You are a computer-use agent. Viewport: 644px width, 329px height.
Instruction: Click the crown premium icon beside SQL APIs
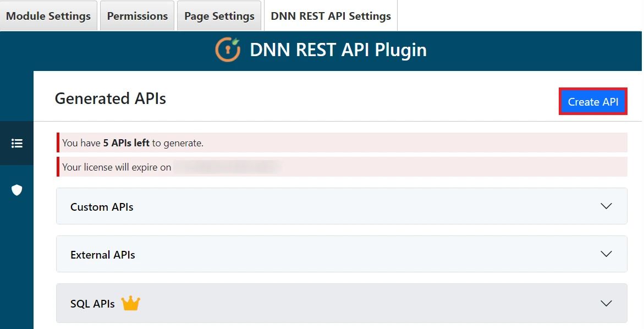(x=130, y=304)
